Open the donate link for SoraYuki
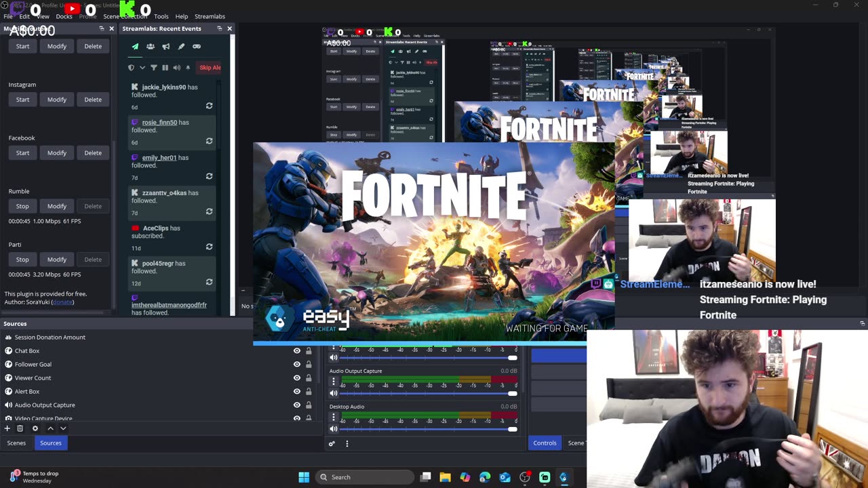 [x=62, y=302]
